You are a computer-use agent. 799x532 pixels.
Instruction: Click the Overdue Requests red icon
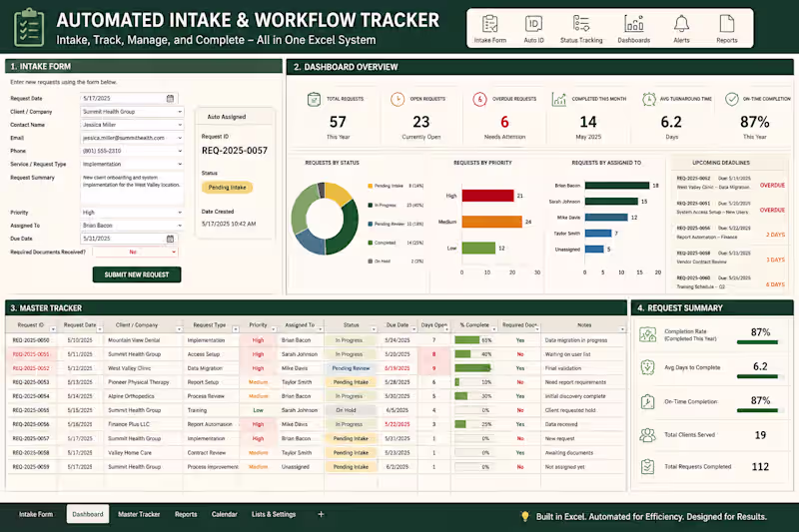click(479, 99)
